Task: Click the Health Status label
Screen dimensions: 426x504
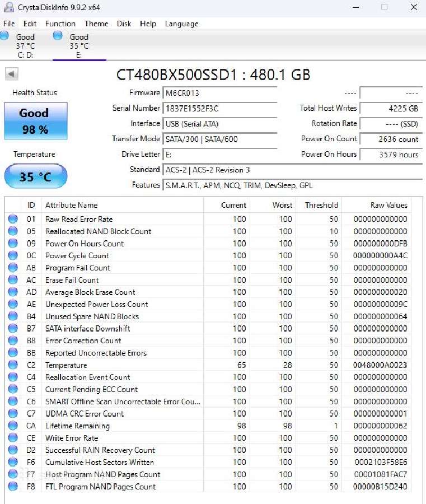Action: tap(35, 92)
